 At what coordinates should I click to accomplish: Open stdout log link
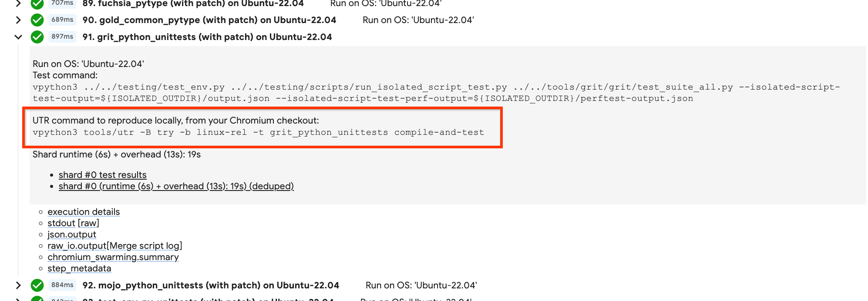61,223
